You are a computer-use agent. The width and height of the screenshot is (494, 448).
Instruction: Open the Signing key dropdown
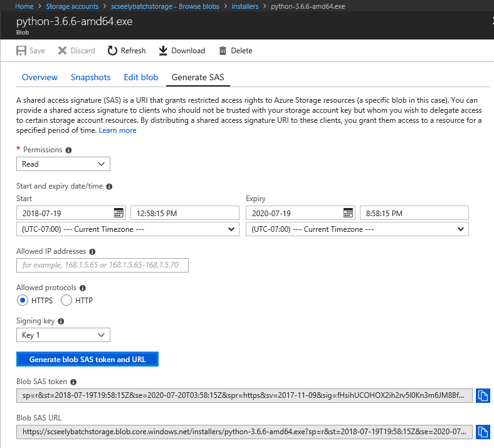coord(63,335)
